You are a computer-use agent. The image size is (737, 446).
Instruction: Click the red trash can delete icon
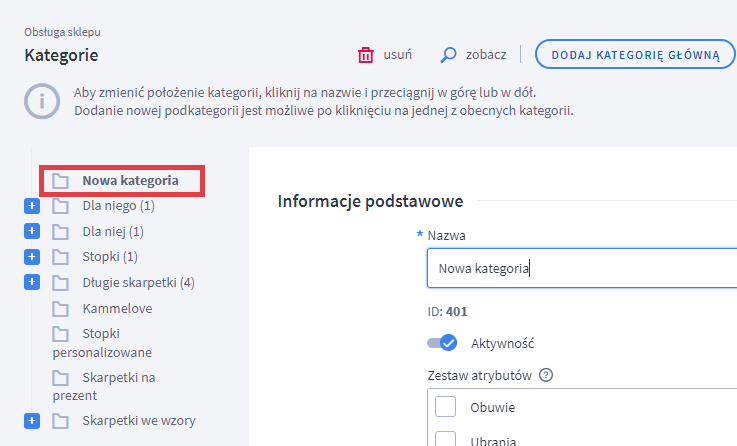pos(365,55)
